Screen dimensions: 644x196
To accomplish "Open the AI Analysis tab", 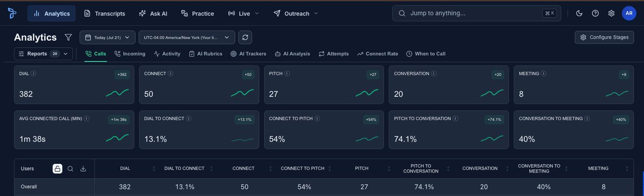I will [292, 54].
